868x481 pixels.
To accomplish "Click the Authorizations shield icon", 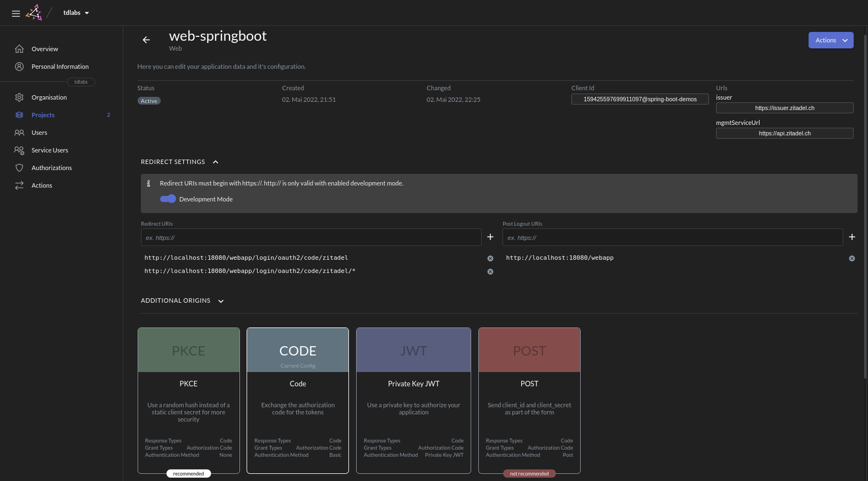I will [x=19, y=168].
